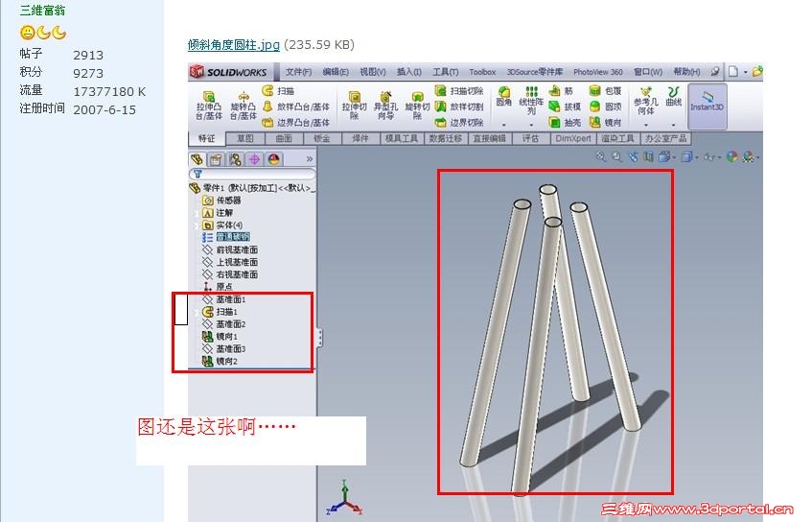The image size is (812, 522).
Task: Select the 边界切除 boundary cut tool
Action: 459,123
